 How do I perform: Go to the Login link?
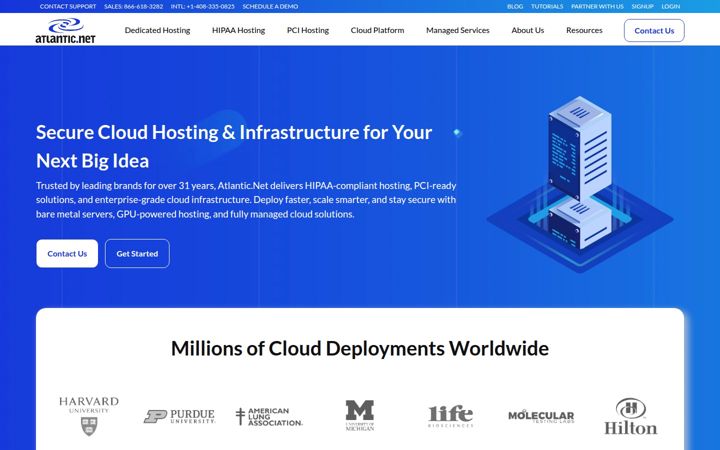[x=670, y=6]
